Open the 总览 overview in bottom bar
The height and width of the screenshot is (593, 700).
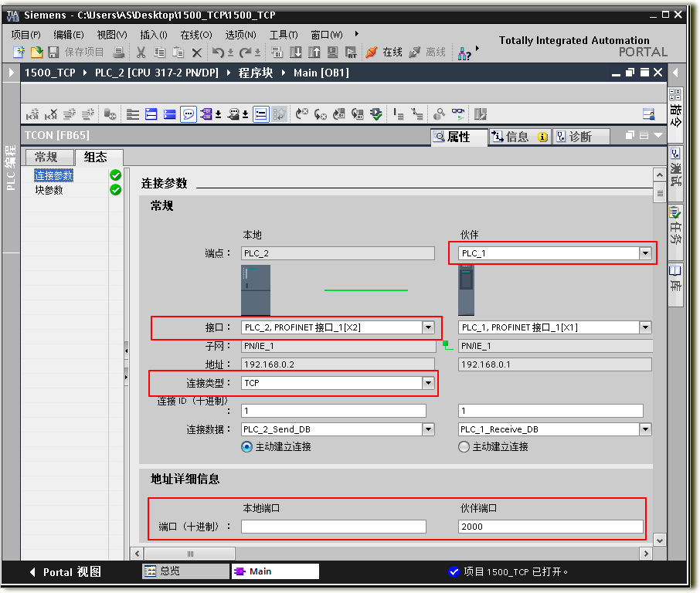click(x=185, y=571)
